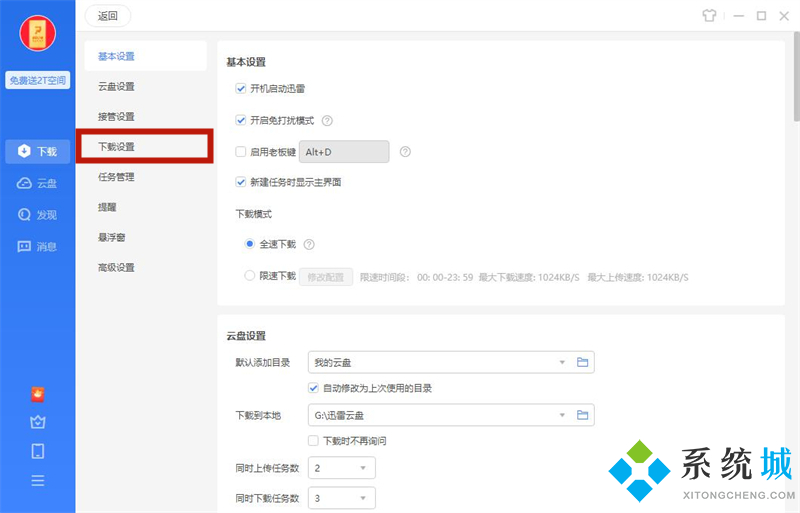
Task: Click the vertical scrollbar thumb
Action: point(796,77)
